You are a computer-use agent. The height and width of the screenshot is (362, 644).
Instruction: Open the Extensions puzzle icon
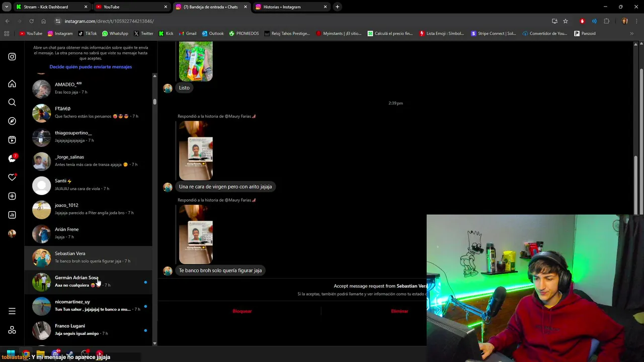click(x=606, y=21)
